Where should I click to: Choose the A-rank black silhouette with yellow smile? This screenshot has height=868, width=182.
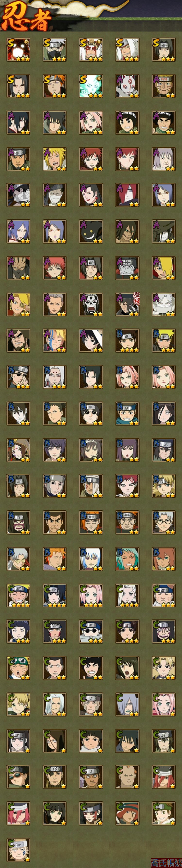tap(91, 232)
